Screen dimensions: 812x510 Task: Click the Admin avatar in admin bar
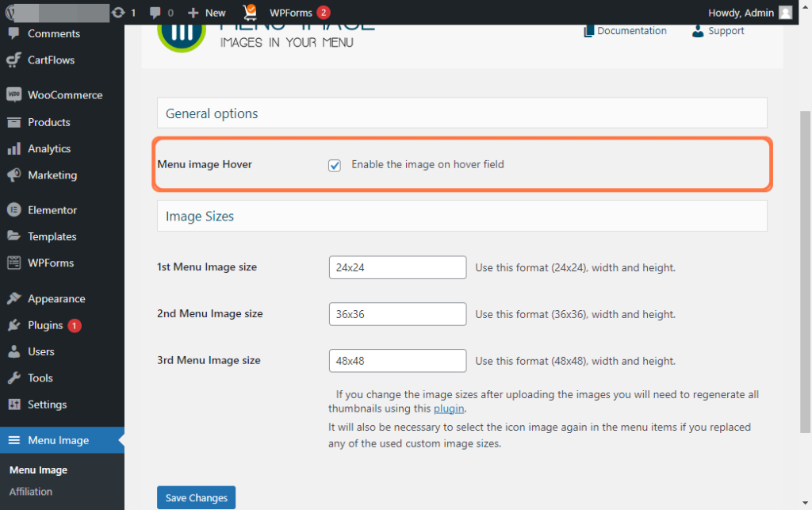tap(786, 13)
